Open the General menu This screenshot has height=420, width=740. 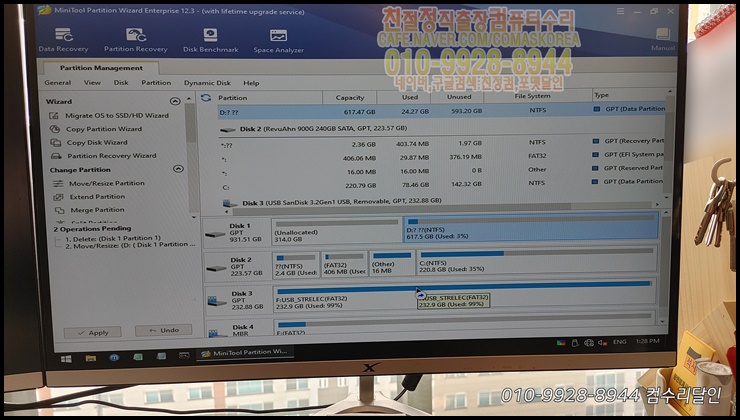coord(58,83)
